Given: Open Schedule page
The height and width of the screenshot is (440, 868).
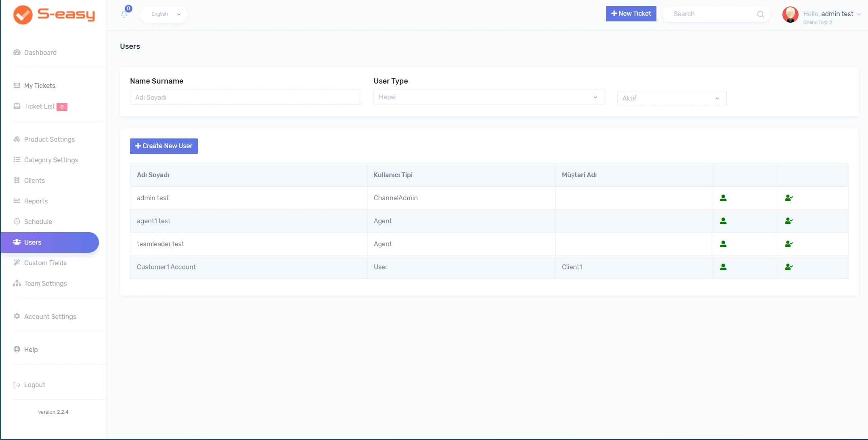Looking at the screenshot, I should (38, 222).
